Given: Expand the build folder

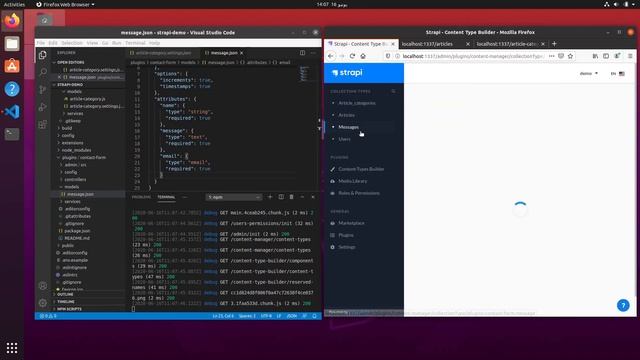Looking at the screenshot, I should 67,128.
